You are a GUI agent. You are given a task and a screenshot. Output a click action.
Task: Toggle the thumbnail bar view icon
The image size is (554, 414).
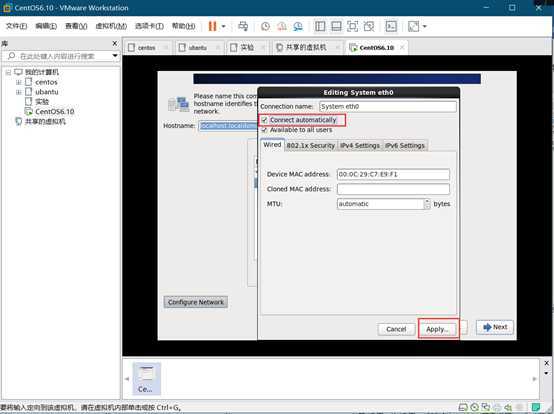click(x=336, y=26)
